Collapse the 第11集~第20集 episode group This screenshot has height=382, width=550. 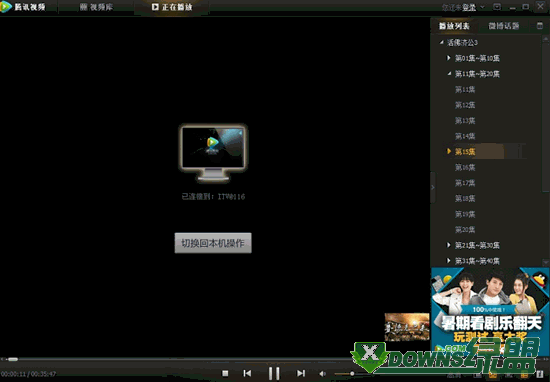click(x=449, y=73)
